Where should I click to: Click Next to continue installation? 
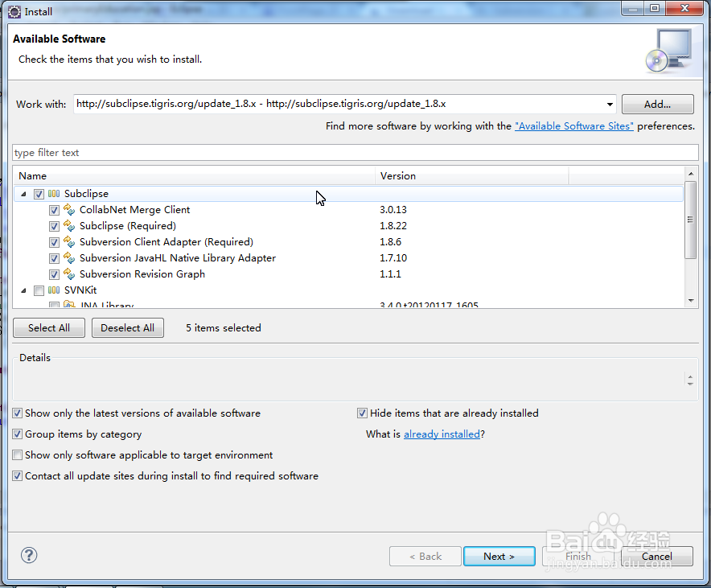[x=499, y=557]
